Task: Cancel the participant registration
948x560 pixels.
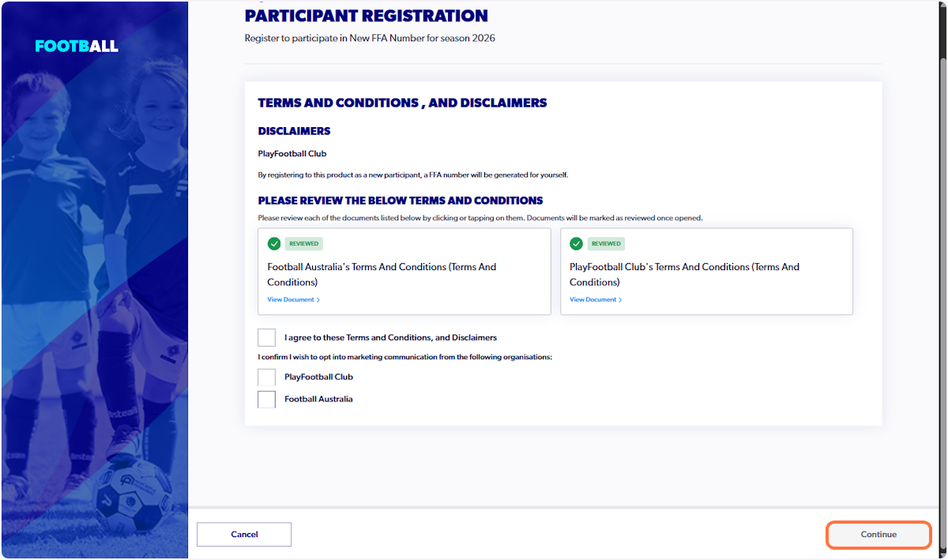Action: point(244,535)
